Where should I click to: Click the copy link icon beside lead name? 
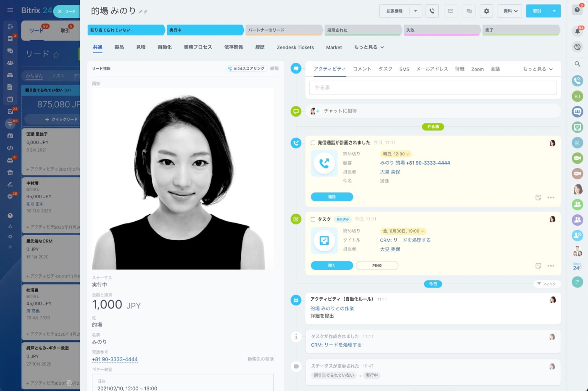click(145, 12)
